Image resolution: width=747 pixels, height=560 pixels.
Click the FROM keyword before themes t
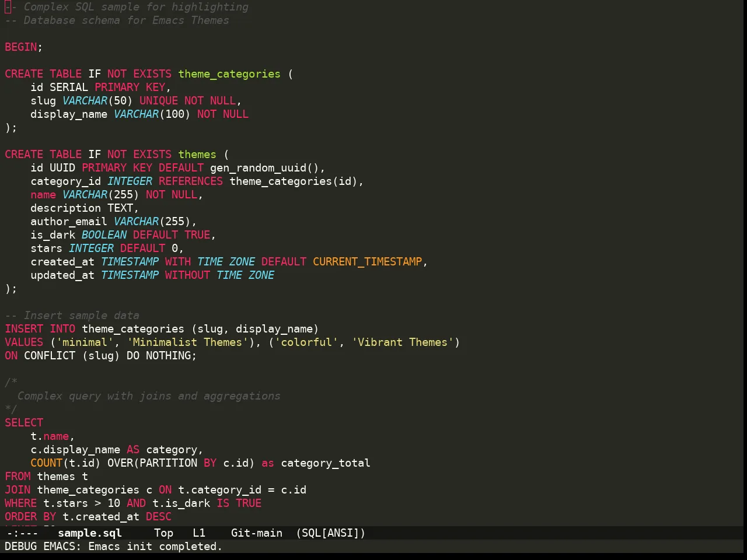(x=18, y=477)
